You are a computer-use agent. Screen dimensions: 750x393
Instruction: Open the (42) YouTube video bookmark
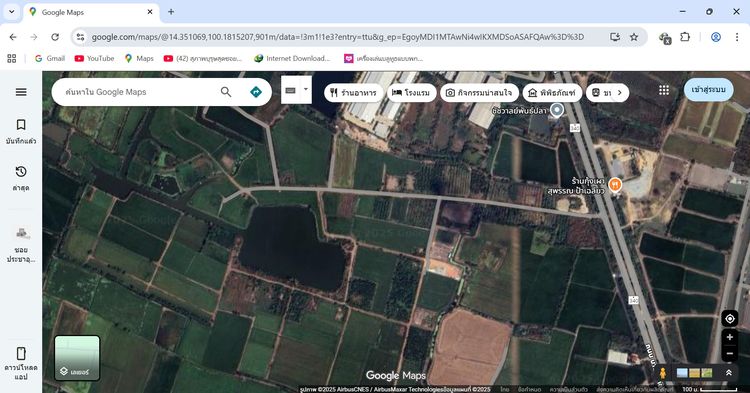pos(203,58)
